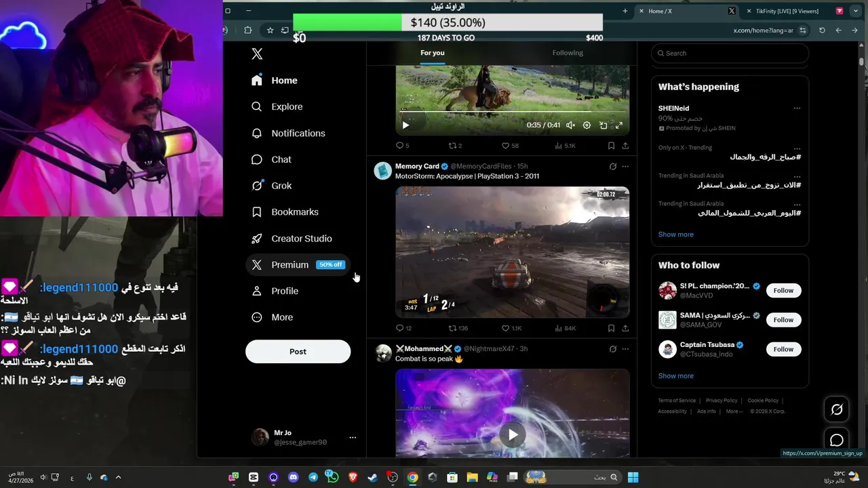Open the trend #الان_تزوج_من_تطبيق_استقرار
The width and height of the screenshot is (868, 488).
click(749, 185)
